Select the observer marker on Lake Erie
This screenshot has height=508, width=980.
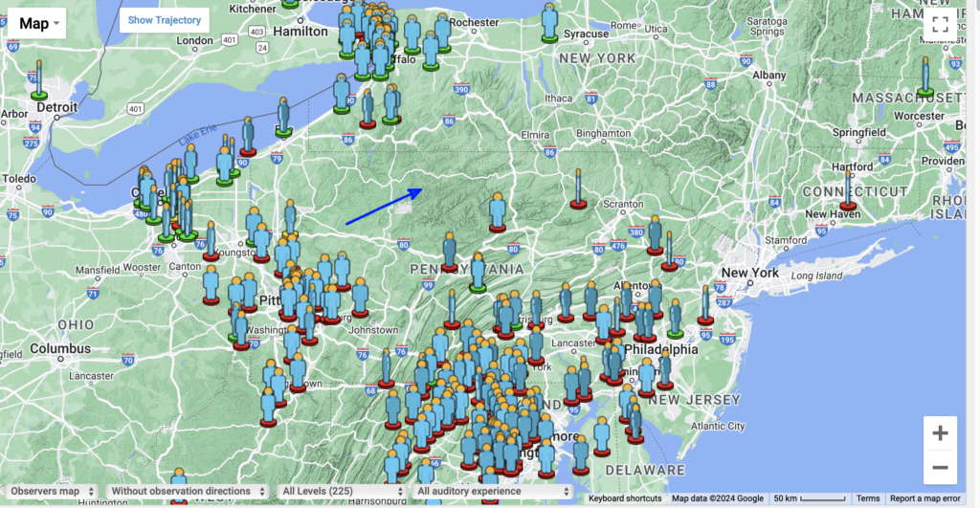(283, 117)
